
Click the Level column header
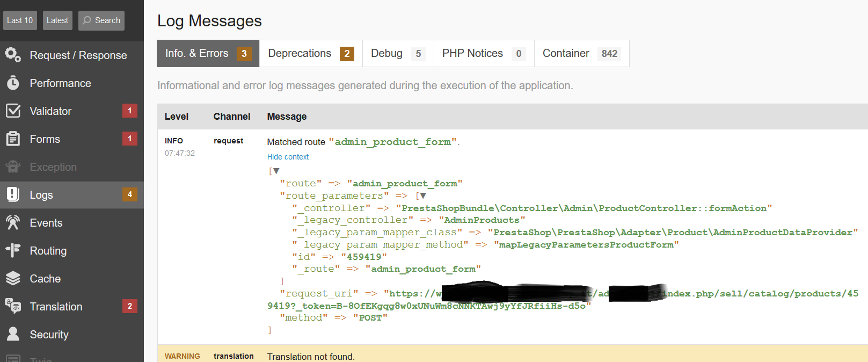176,117
